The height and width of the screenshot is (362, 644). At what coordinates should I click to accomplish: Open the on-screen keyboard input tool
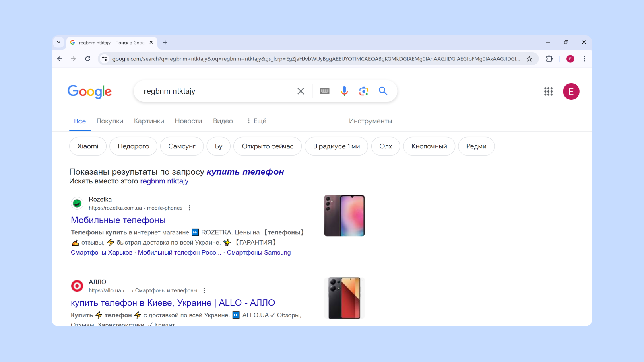(x=324, y=91)
